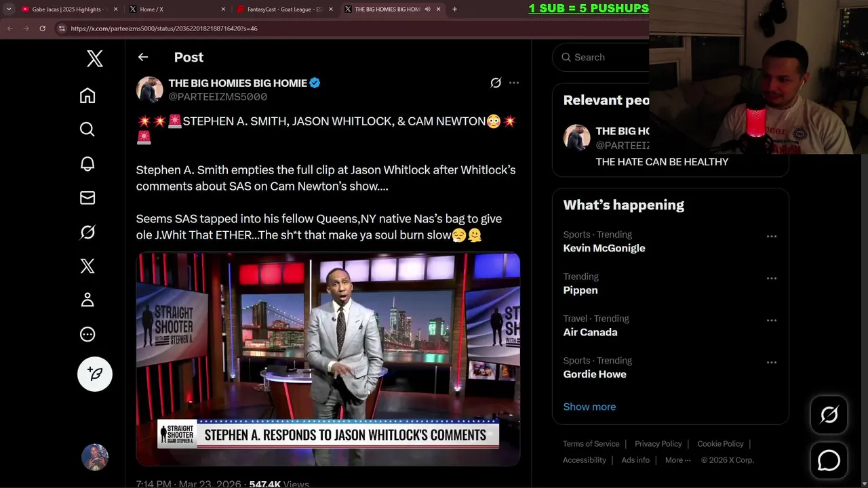The width and height of the screenshot is (868, 488).
Task: Open a new browser tab
Action: (x=454, y=9)
